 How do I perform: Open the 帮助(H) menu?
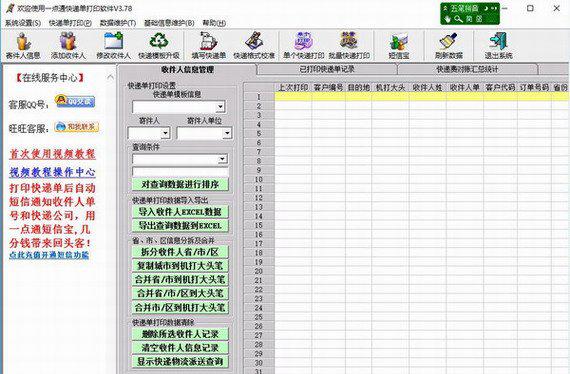pos(214,23)
